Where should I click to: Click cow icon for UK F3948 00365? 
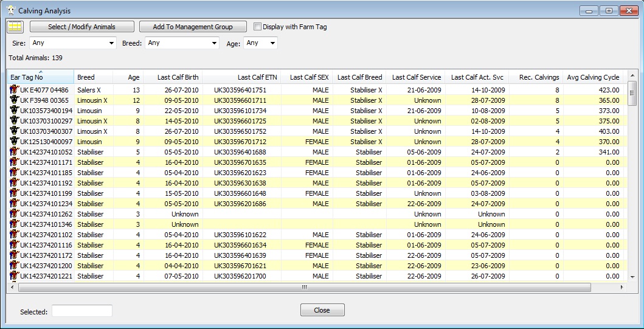(15, 100)
